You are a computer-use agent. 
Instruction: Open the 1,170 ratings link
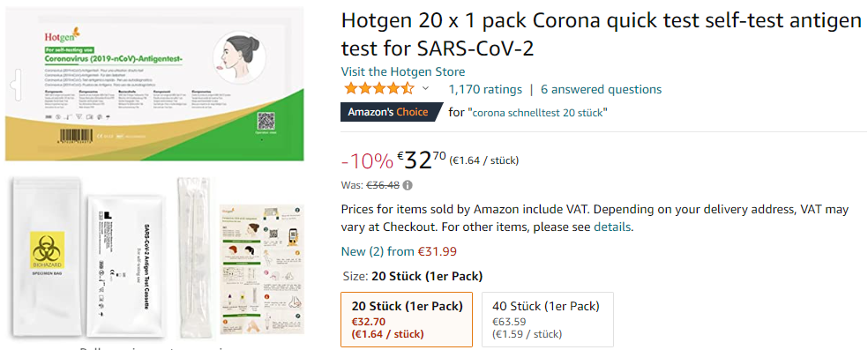click(x=485, y=89)
